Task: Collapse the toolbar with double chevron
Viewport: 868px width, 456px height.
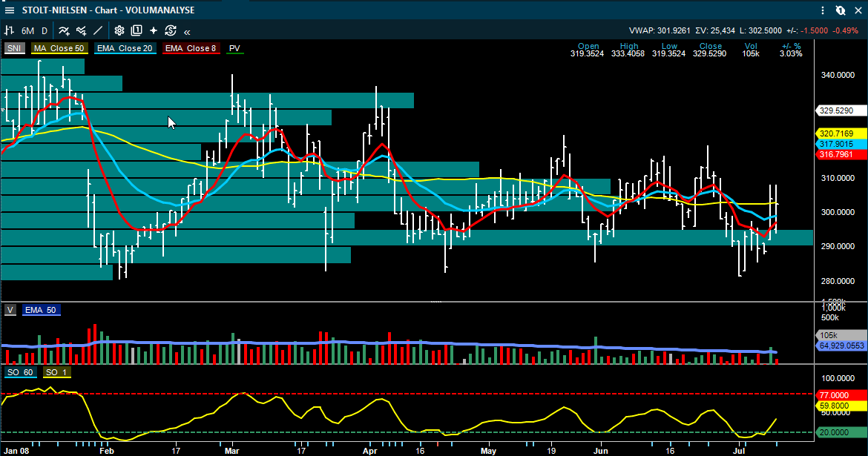Action: coord(187,32)
